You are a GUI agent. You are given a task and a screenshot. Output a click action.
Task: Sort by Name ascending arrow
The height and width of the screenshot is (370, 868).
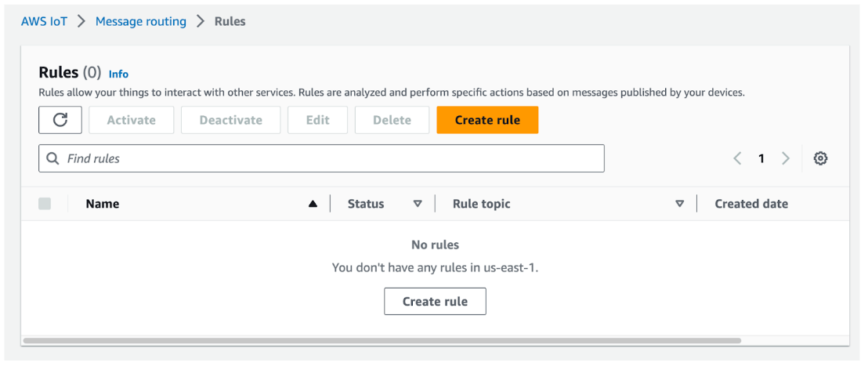(313, 204)
